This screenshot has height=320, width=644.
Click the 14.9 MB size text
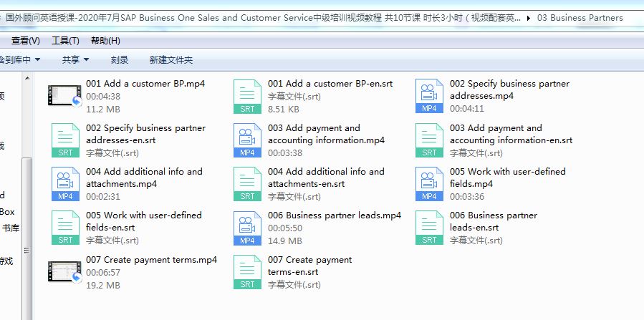[285, 241]
